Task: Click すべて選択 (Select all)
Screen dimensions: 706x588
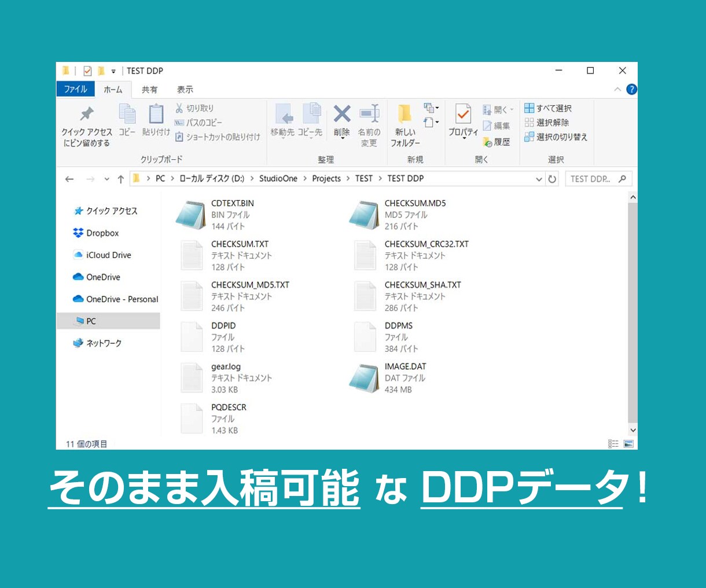Action: click(548, 108)
